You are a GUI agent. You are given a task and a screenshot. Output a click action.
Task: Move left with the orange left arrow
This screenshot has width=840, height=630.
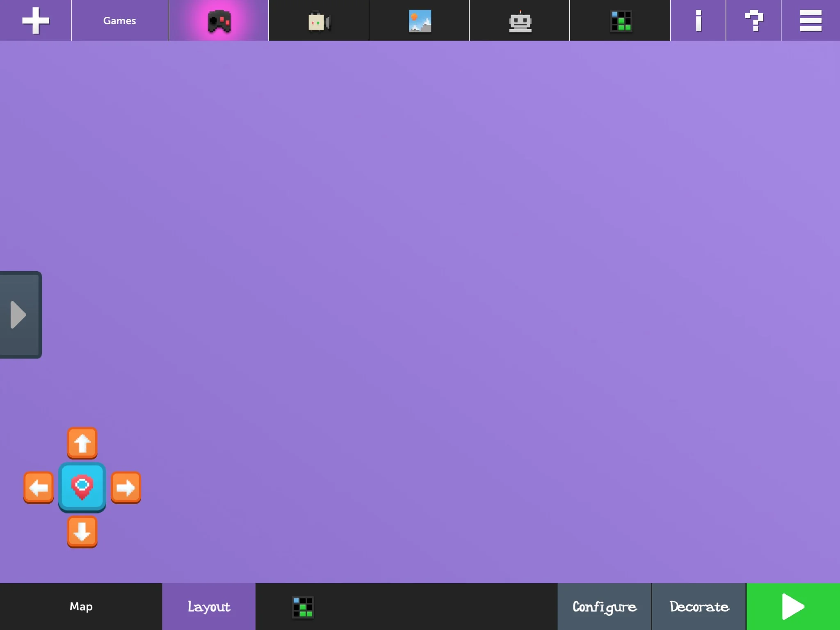point(39,488)
